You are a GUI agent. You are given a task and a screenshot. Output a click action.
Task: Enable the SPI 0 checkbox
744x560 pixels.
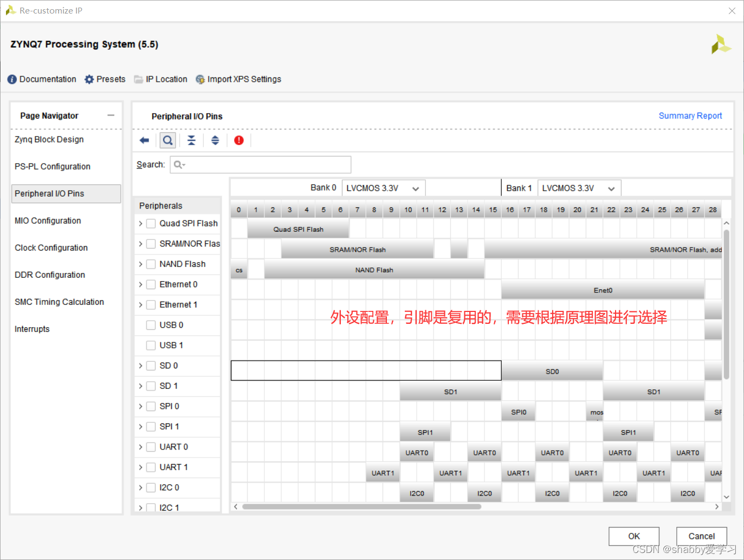[x=151, y=406]
